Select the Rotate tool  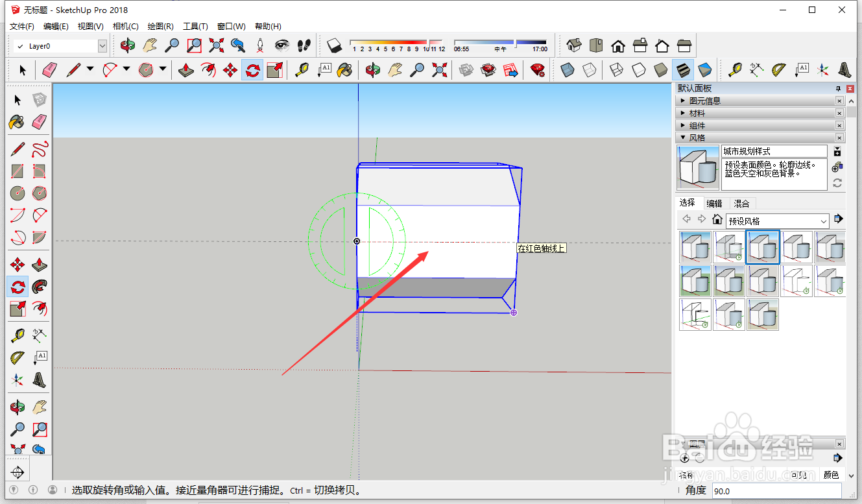tap(18, 287)
